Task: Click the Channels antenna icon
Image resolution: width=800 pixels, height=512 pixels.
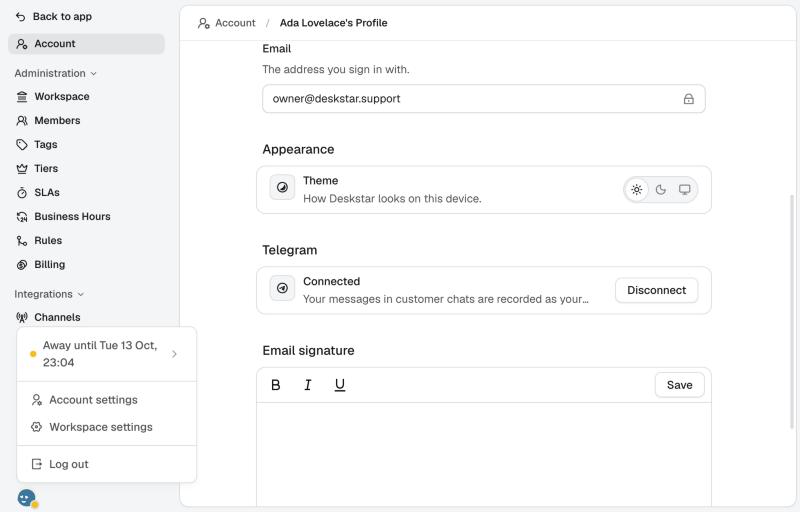Action: click(21, 317)
